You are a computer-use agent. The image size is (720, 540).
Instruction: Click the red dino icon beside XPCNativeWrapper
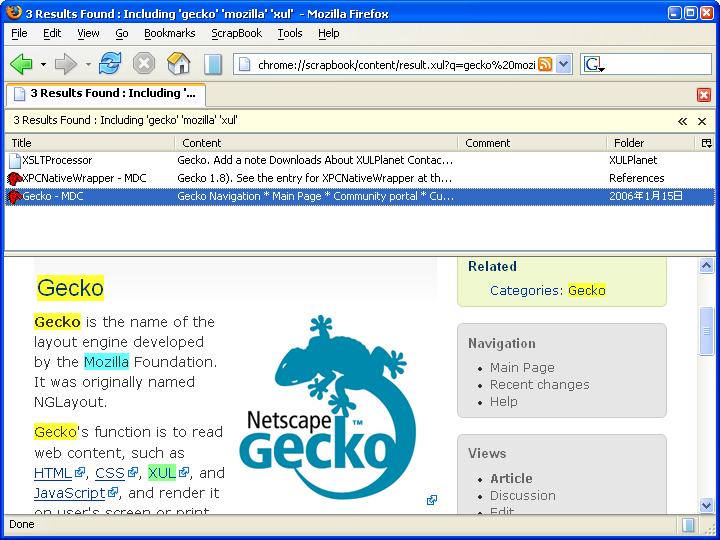[15, 178]
